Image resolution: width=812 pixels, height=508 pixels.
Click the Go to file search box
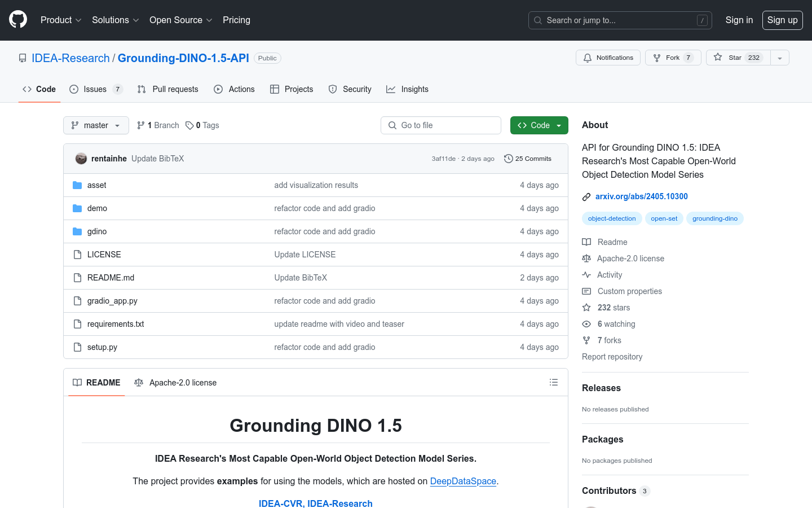coord(441,125)
